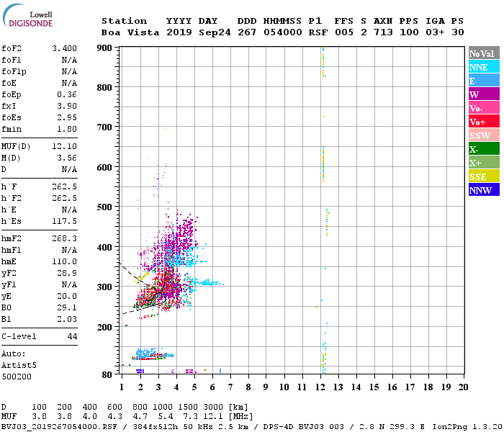
Task: Click the yE value 20.0
Action: point(67,296)
